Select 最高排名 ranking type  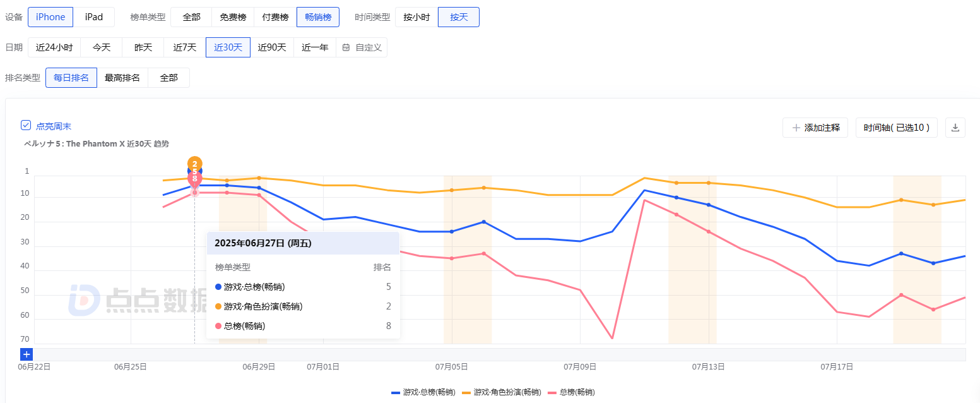pyautogui.click(x=122, y=78)
